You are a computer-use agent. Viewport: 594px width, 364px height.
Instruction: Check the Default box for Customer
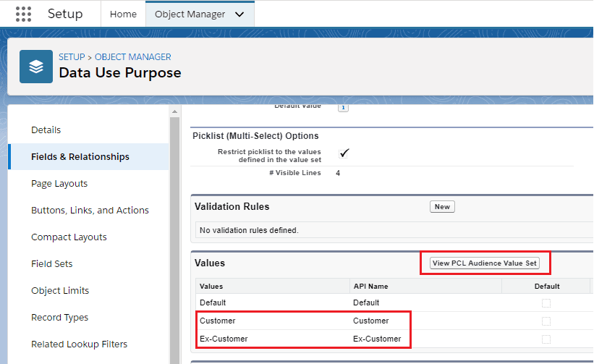546,321
